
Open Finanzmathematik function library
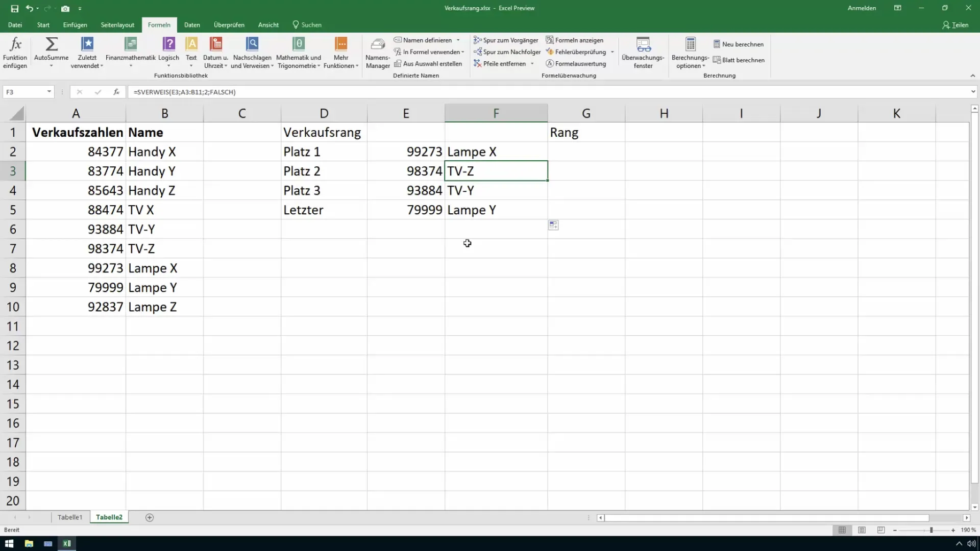130,52
